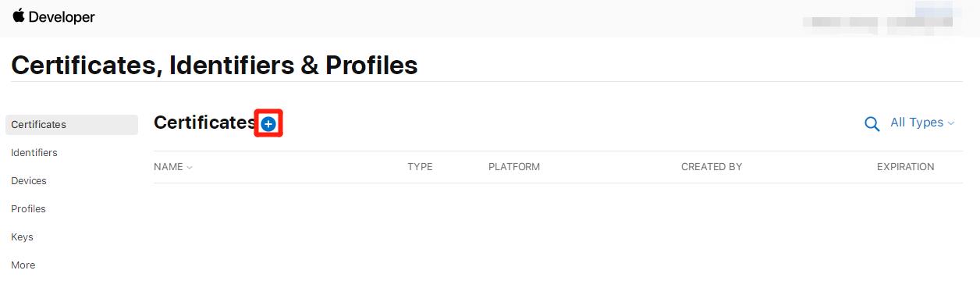
Task: Sort by the NAME column arrow
Action: [190, 167]
